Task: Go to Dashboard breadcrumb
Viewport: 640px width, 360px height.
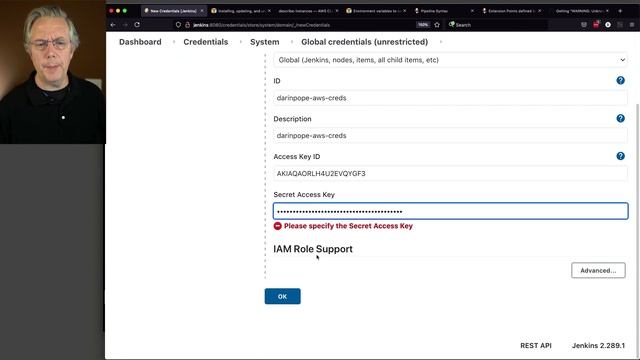Action: pos(140,42)
